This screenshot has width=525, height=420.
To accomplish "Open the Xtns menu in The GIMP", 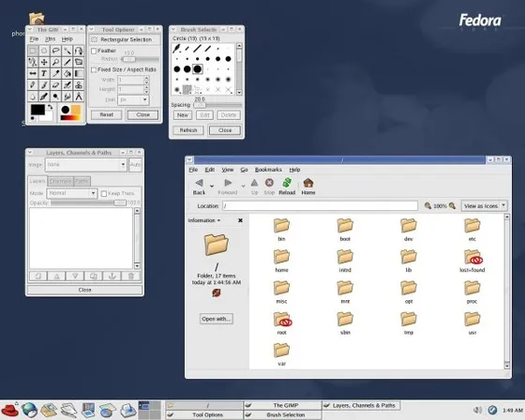I will click(51, 38).
